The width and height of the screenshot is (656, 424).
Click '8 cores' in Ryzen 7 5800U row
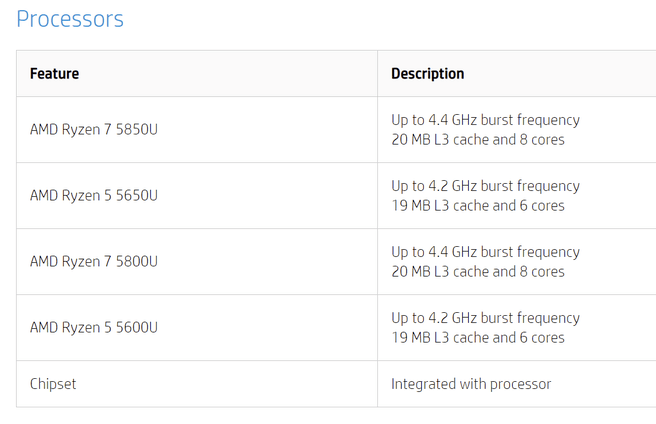[542, 272]
